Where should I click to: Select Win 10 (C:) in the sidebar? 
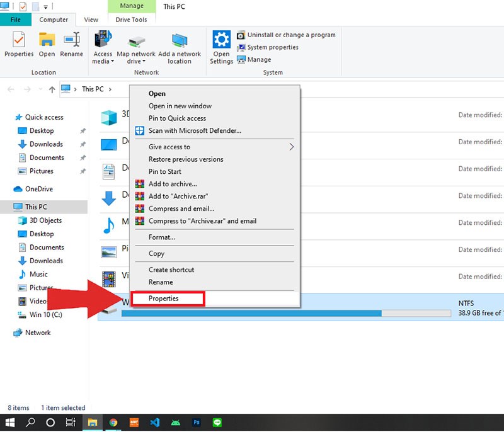tap(45, 314)
